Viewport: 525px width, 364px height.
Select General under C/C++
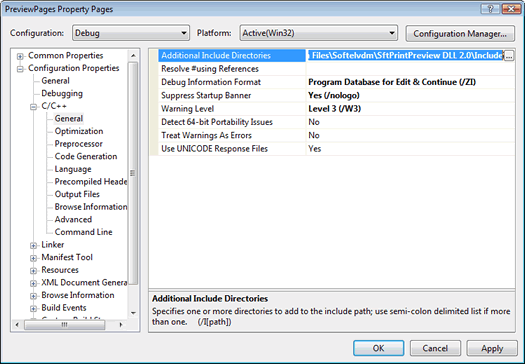pos(69,119)
